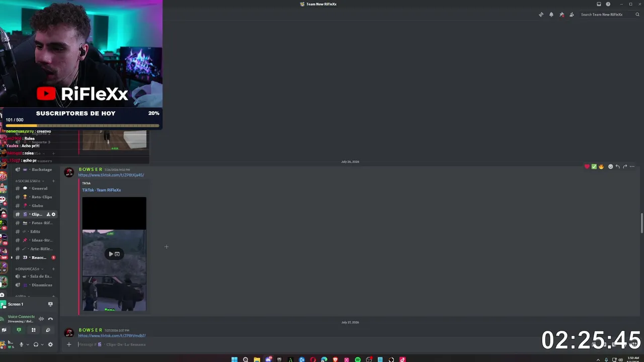Open Windows taskbar search
The image size is (644, 362).
(246, 359)
